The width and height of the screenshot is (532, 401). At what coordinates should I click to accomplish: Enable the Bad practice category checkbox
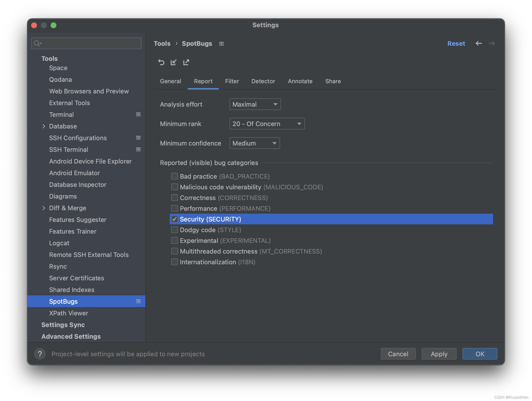(x=174, y=176)
